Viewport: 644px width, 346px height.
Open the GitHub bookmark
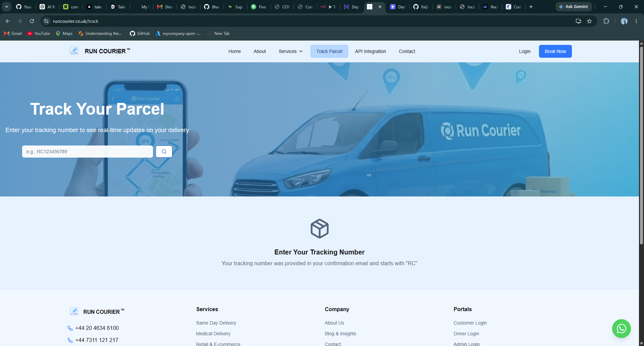[x=140, y=34]
